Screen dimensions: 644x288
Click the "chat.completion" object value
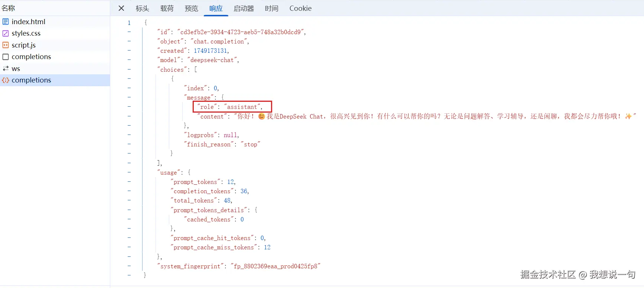tap(219, 41)
